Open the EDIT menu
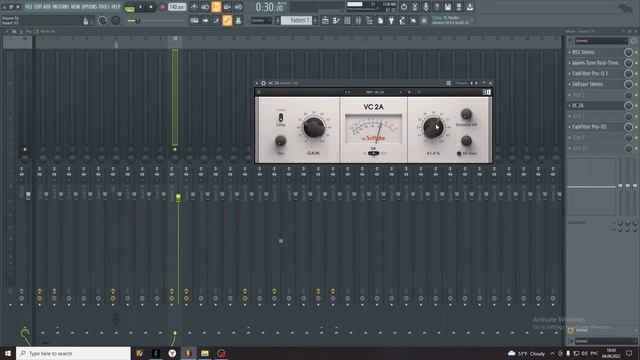This screenshot has height=360, width=640. (x=38, y=7)
